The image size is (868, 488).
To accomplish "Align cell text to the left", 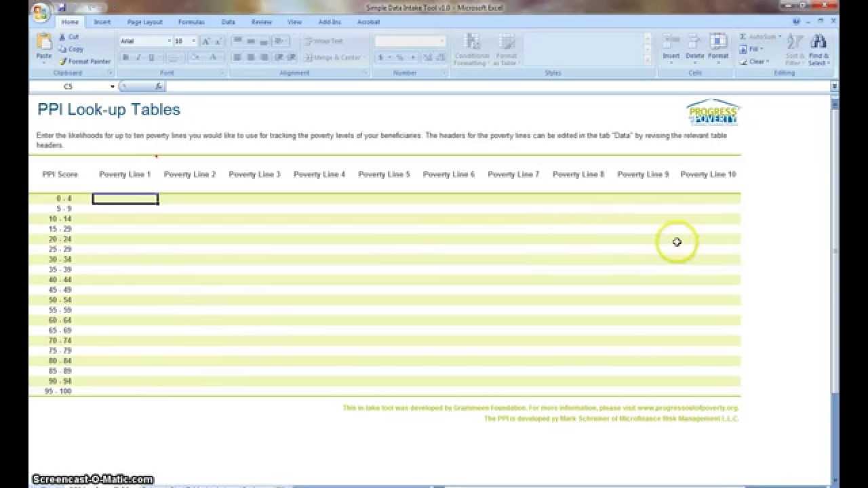I will [237, 58].
